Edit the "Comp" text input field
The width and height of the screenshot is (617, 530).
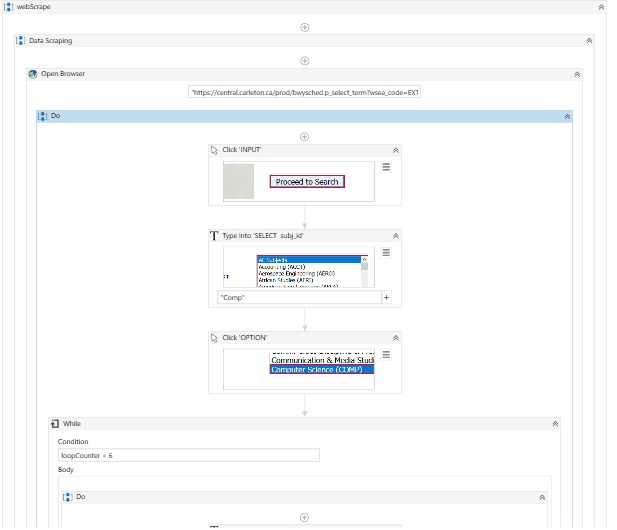(299, 297)
